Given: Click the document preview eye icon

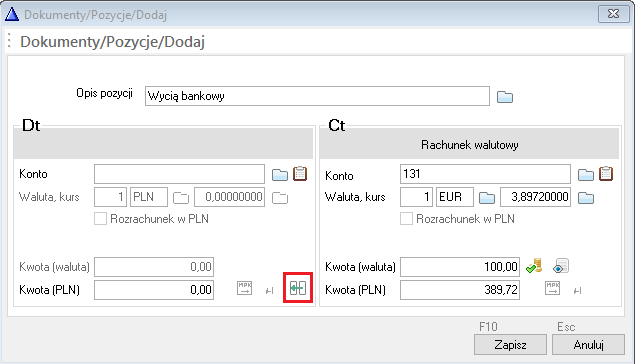Looking at the screenshot, I should point(561,266).
